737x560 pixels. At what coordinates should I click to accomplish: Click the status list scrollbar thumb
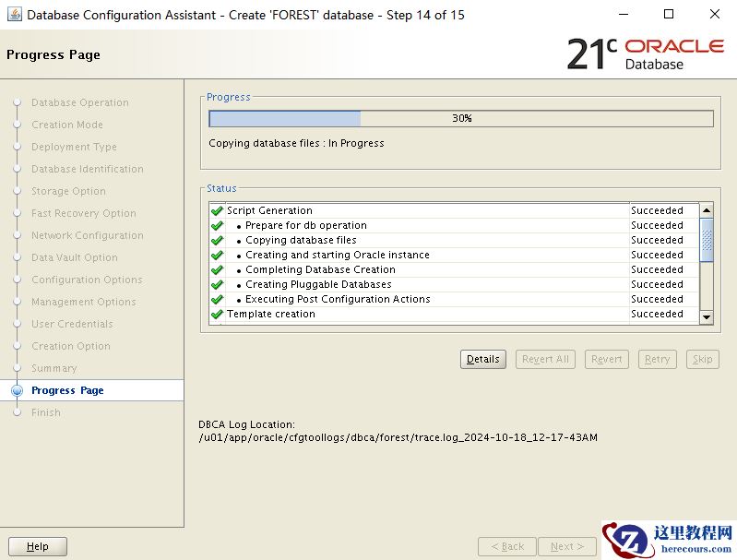[x=707, y=240]
